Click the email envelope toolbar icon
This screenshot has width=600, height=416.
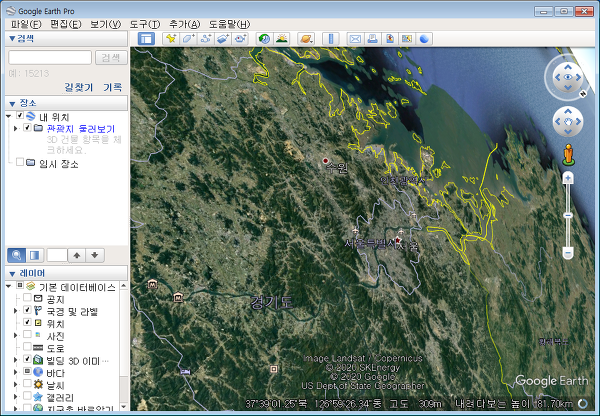tap(355, 39)
